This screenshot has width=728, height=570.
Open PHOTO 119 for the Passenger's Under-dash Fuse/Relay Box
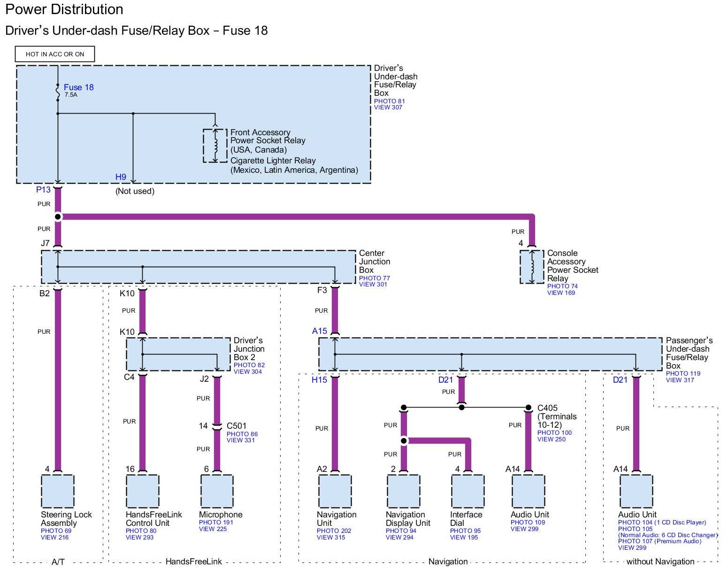click(683, 374)
